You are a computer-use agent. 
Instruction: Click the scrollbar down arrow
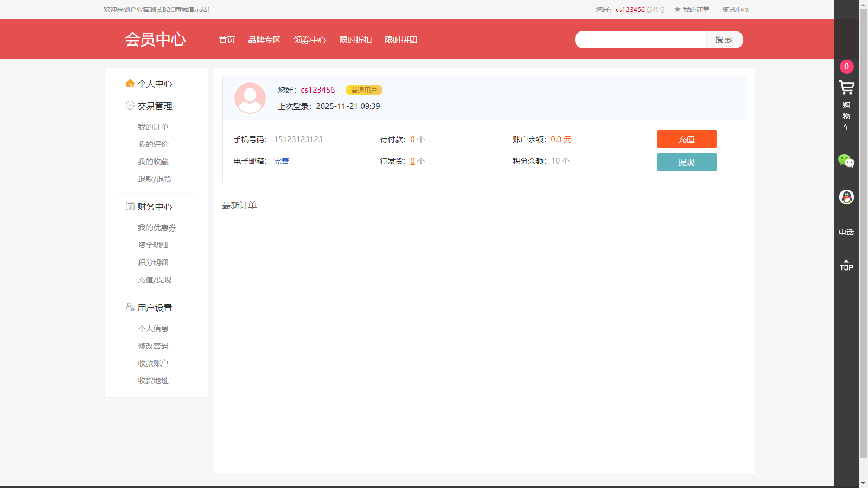pos(863,483)
